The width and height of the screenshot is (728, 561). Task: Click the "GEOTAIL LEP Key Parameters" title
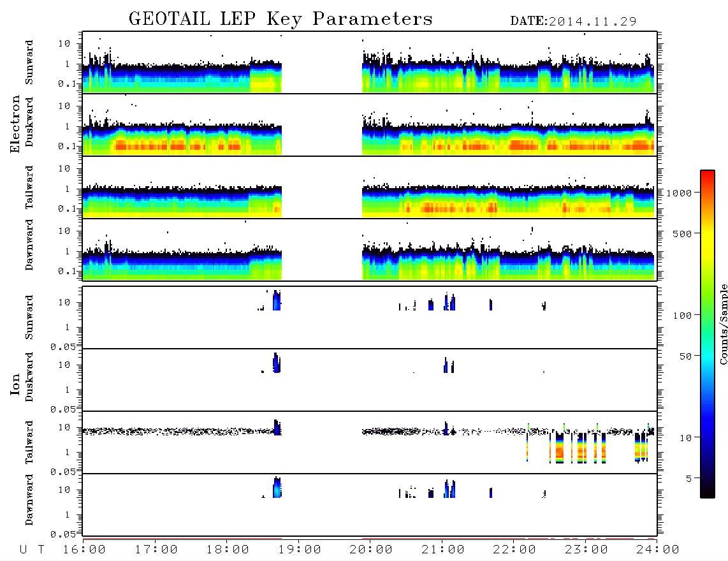tap(280, 19)
